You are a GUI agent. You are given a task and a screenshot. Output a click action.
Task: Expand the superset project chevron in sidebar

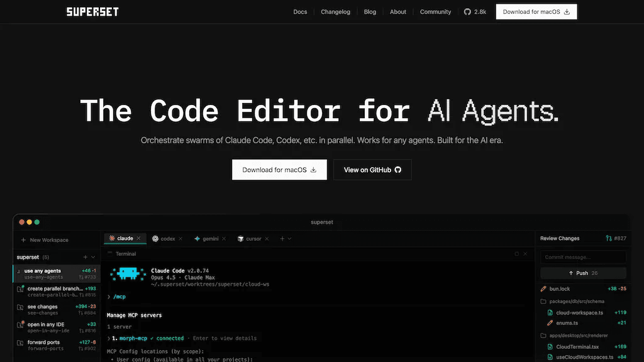(93, 257)
